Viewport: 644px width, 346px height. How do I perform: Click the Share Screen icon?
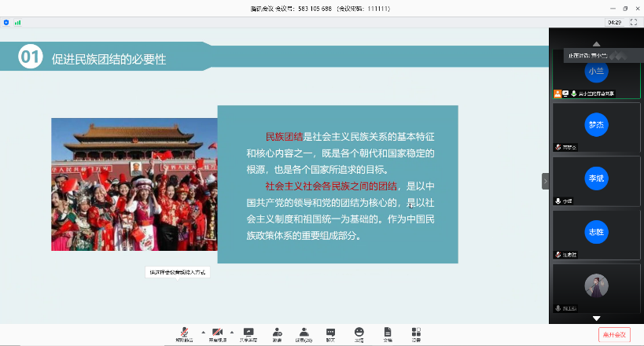[248, 333]
